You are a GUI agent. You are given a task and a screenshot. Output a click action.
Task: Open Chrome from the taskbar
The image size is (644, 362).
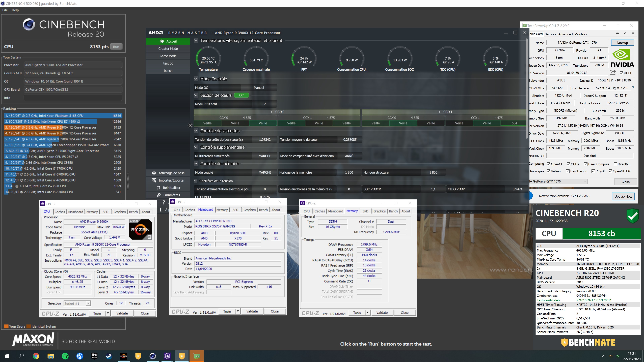tap(36, 356)
